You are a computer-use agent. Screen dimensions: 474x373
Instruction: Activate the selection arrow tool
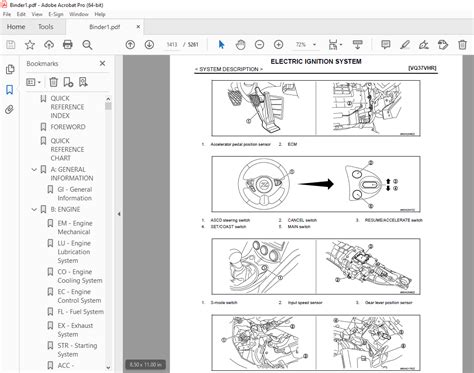tap(221, 45)
